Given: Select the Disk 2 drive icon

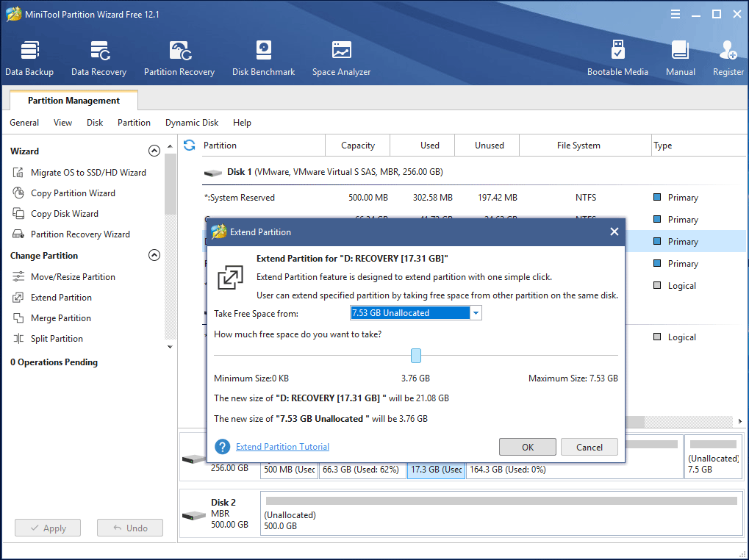Looking at the screenshot, I should 194,516.
